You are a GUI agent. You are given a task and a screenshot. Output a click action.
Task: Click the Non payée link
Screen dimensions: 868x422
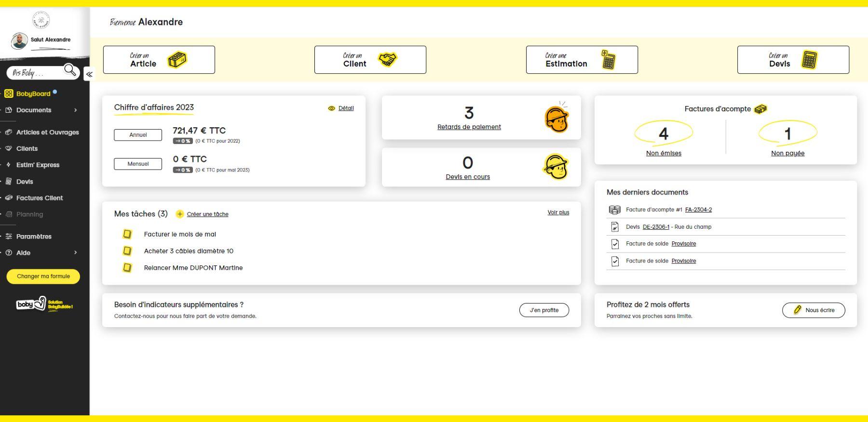point(787,153)
